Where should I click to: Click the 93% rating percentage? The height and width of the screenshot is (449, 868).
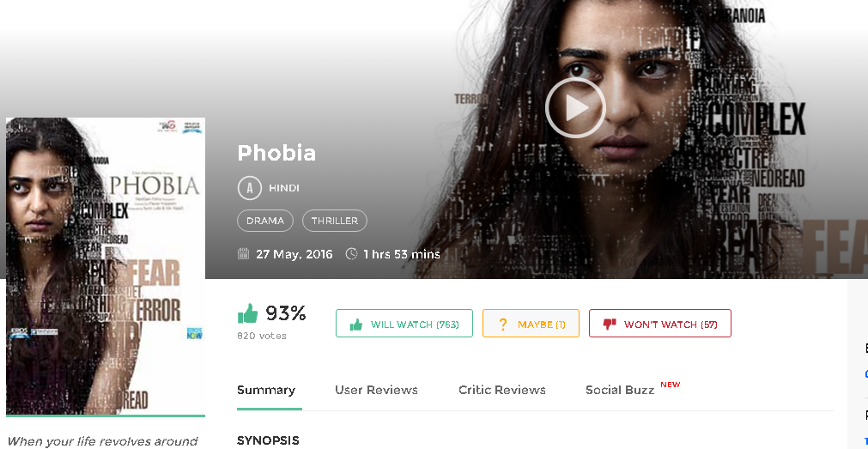(286, 313)
